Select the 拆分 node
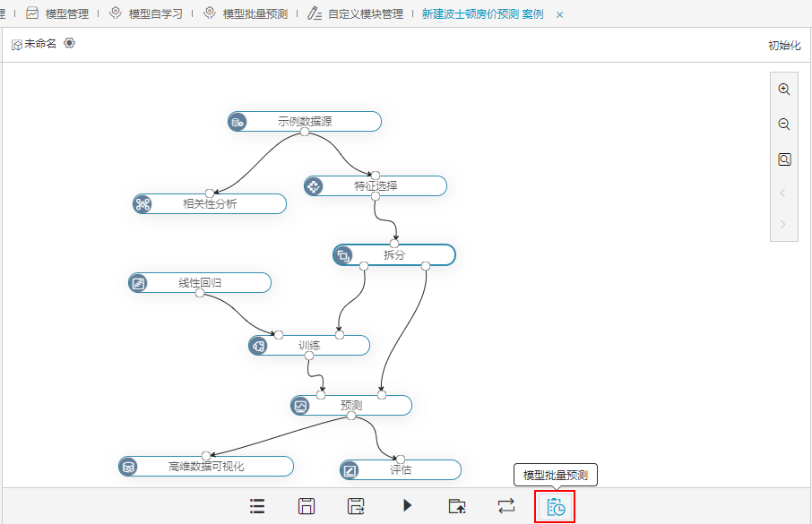The image size is (812, 524). pyautogui.click(x=394, y=254)
